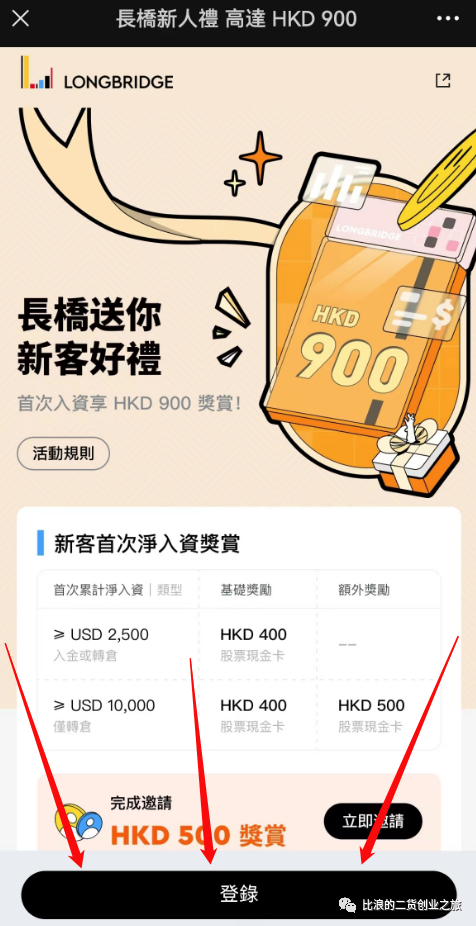The height and width of the screenshot is (926, 476).
Task: Open 活動規則 activity rules
Action: (63, 454)
